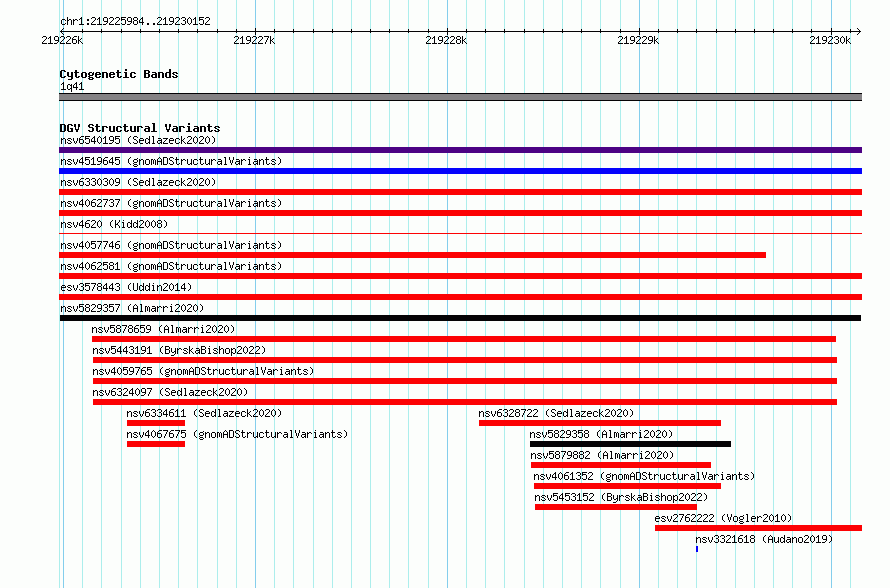Click the ruler's left arrowhead
Viewport: 890px width, 588px height.
62,31
